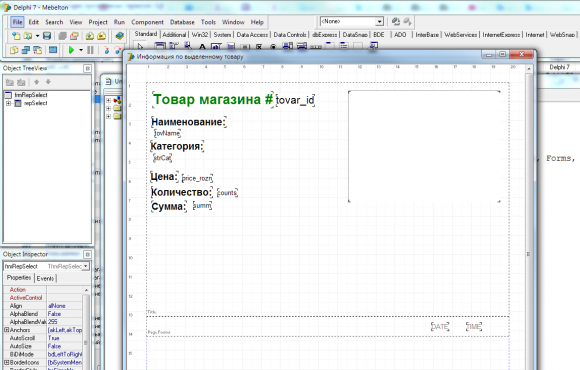Expand the Anchors property
The image size is (580, 370).
[6, 330]
